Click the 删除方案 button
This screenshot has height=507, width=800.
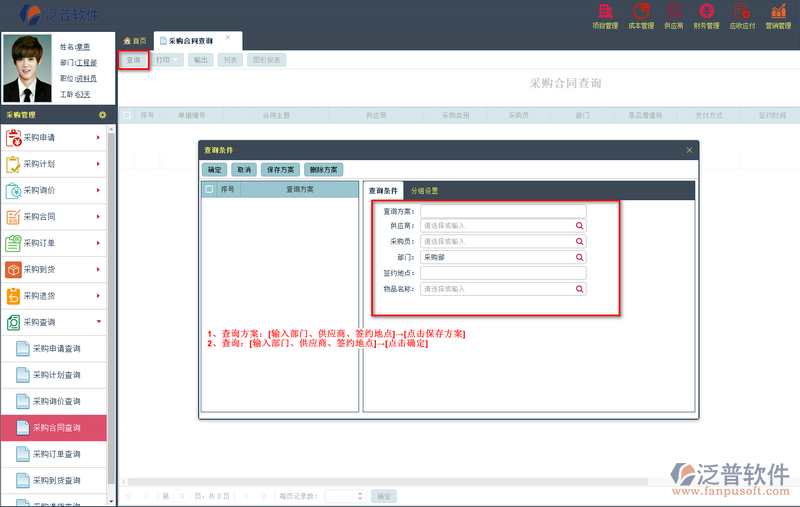point(323,170)
